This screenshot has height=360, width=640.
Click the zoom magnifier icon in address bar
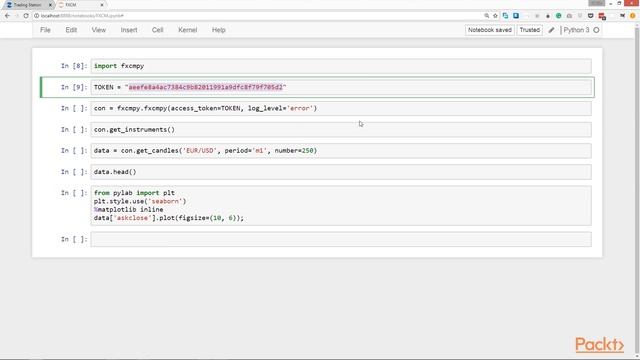[487, 16]
